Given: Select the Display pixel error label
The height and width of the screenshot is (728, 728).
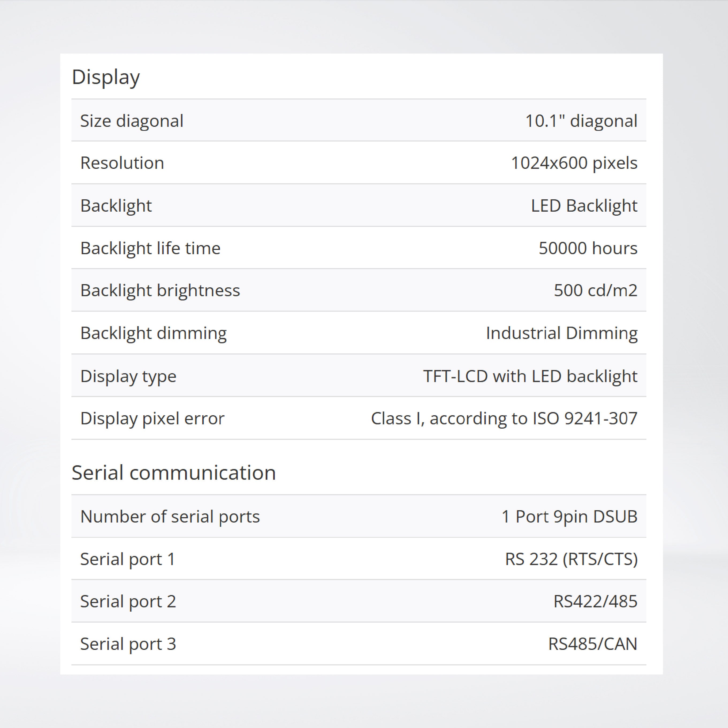Looking at the screenshot, I should click(x=151, y=418).
